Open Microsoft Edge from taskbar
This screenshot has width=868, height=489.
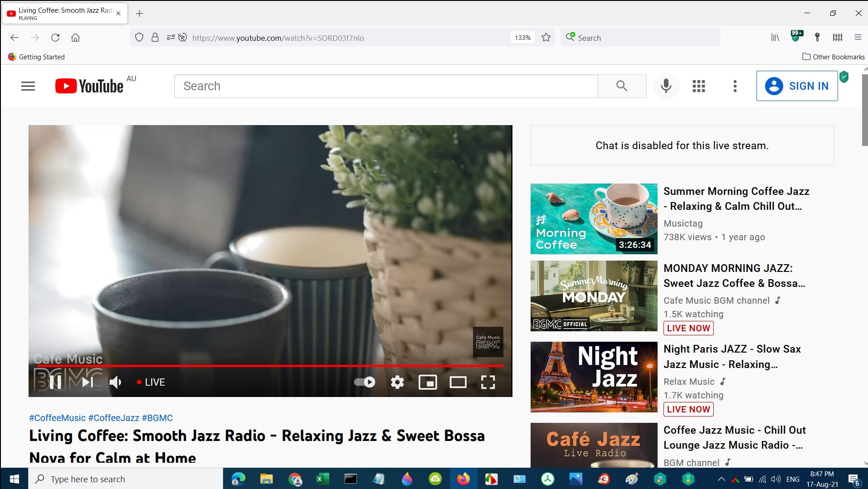(x=238, y=479)
